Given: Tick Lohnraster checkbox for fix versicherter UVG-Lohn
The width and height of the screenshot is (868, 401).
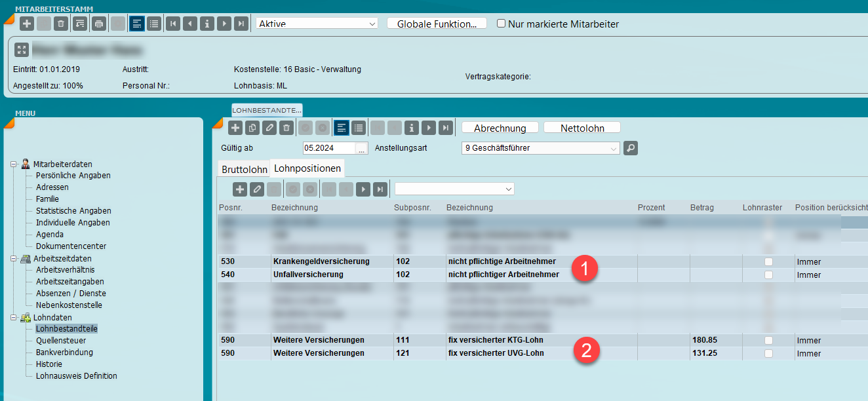Looking at the screenshot, I should coord(768,354).
